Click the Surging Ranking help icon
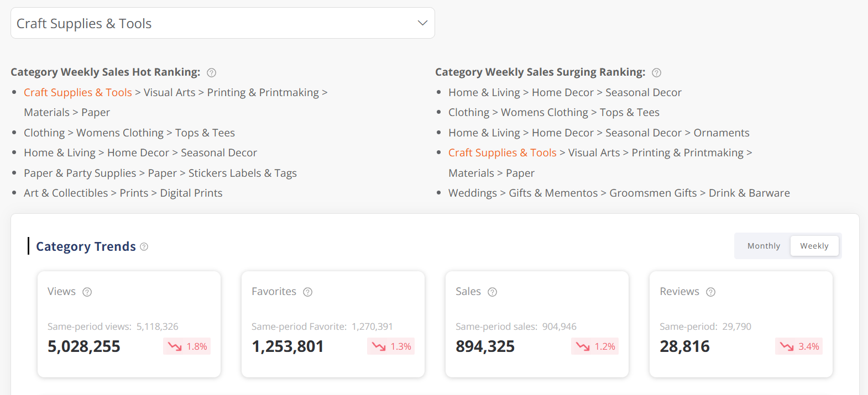The image size is (868, 395). point(656,72)
